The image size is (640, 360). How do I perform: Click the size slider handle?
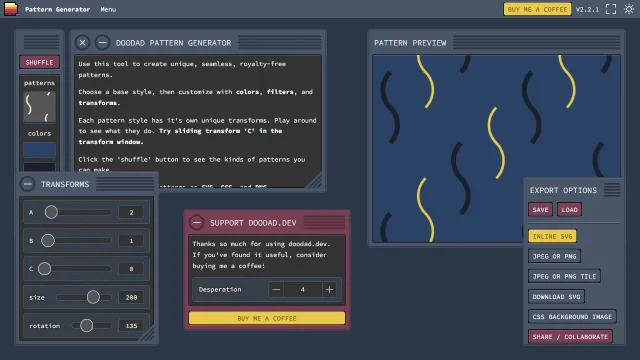click(93, 297)
